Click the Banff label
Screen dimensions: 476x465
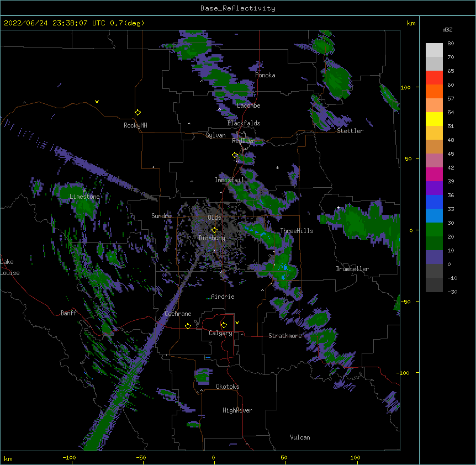point(68,313)
